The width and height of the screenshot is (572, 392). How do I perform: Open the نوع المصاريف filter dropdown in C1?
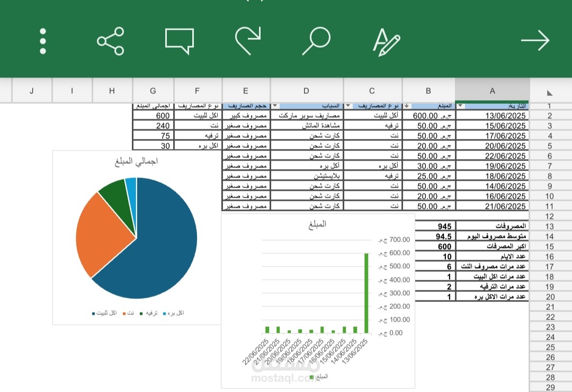(x=348, y=106)
